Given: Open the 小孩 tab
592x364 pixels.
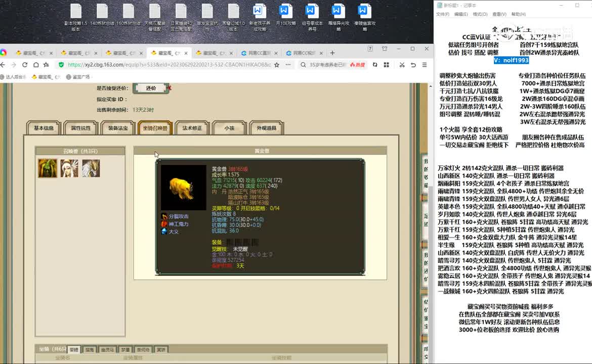Looking at the screenshot, I should click(x=229, y=128).
